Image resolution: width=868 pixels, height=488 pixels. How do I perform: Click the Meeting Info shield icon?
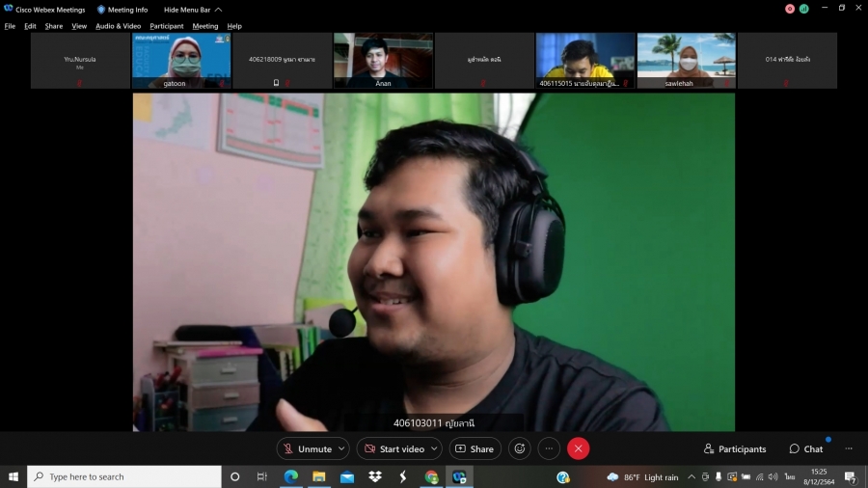pos(101,10)
